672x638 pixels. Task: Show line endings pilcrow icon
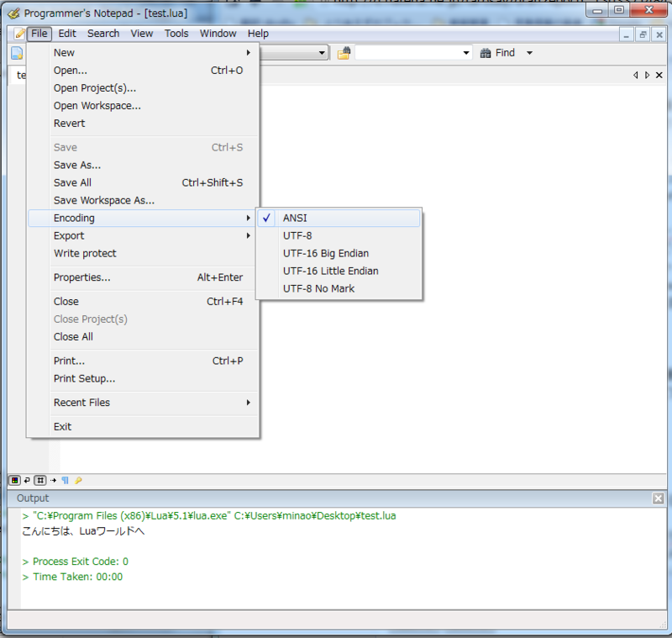click(x=66, y=480)
